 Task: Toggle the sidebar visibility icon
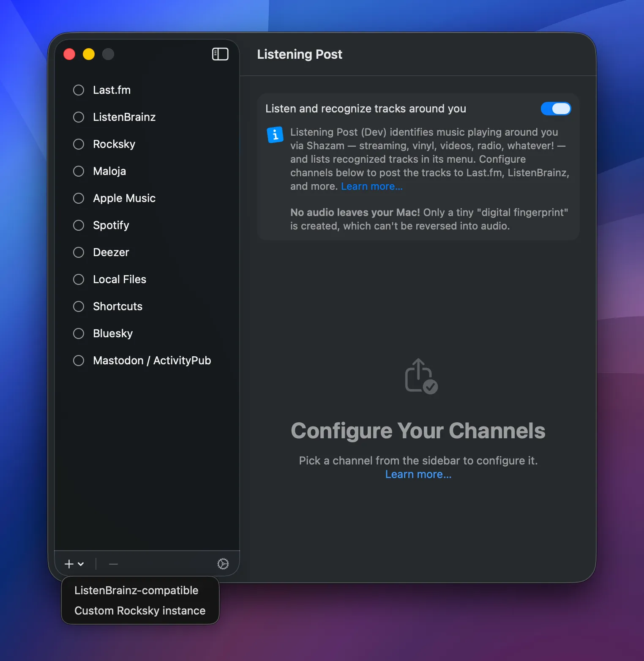pyautogui.click(x=220, y=54)
